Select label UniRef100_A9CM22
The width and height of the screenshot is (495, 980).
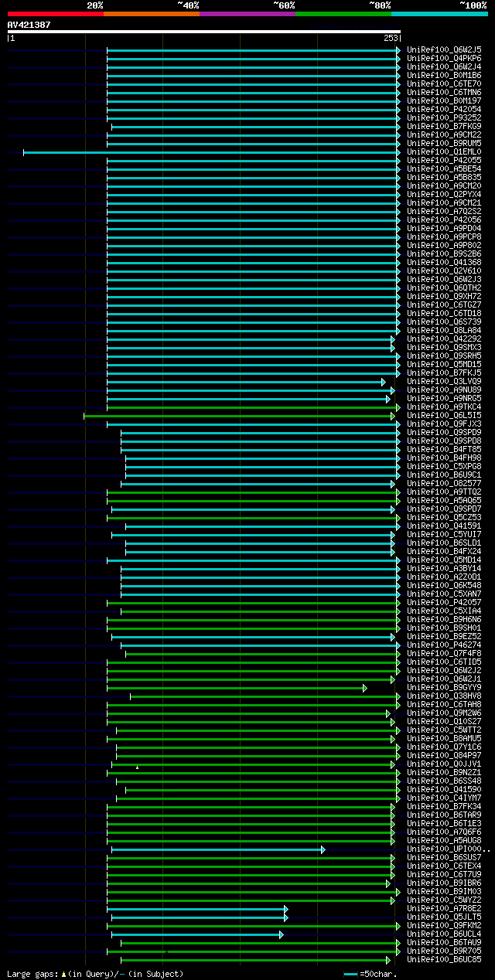[x=444, y=134]
